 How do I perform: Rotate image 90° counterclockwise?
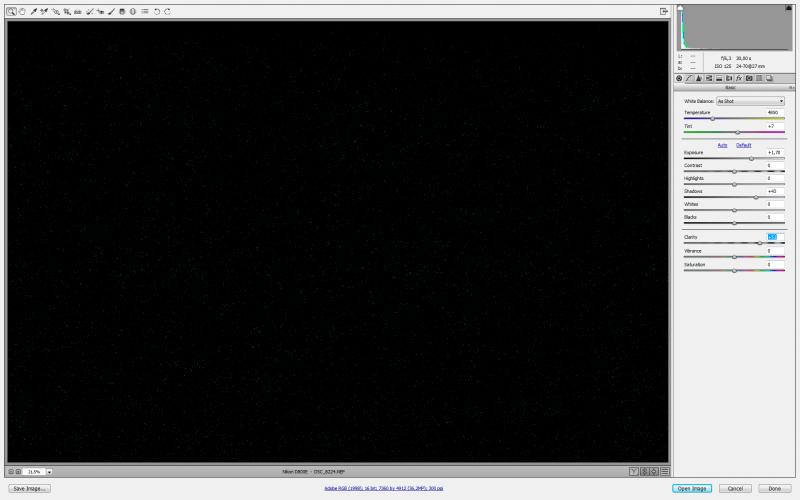pos(157,11)
